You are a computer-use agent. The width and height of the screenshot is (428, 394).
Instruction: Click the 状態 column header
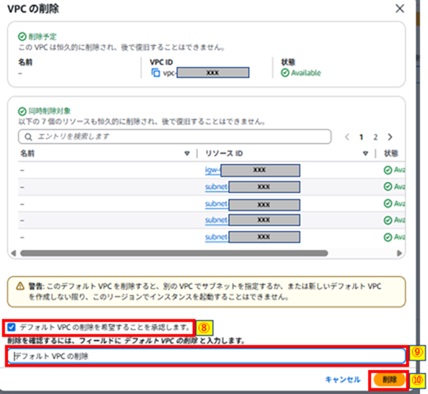[x=391, y=153]
